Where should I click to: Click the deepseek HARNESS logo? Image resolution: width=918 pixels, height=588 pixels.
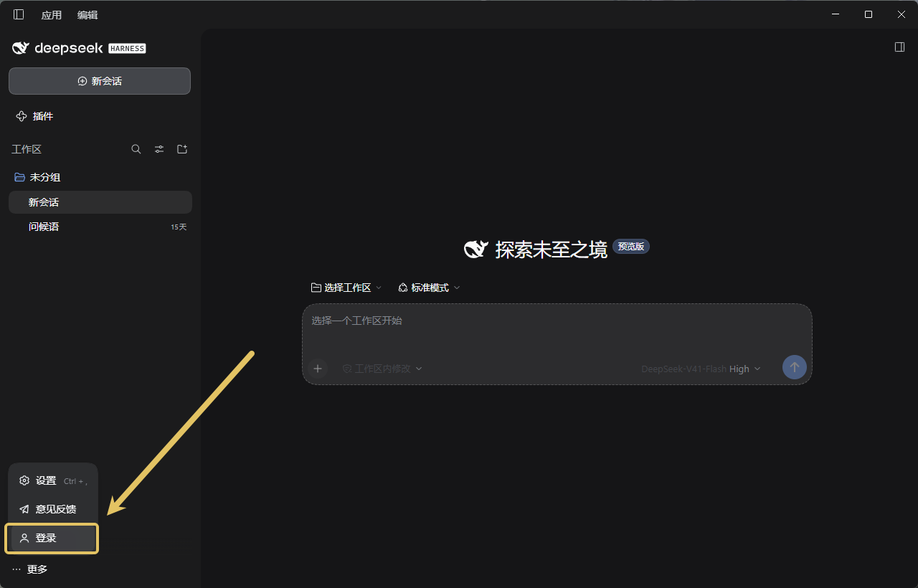pos(79,48)
